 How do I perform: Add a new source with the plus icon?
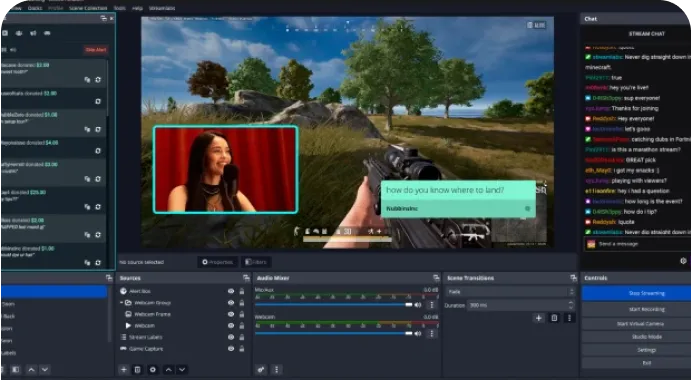click(124, 369)
